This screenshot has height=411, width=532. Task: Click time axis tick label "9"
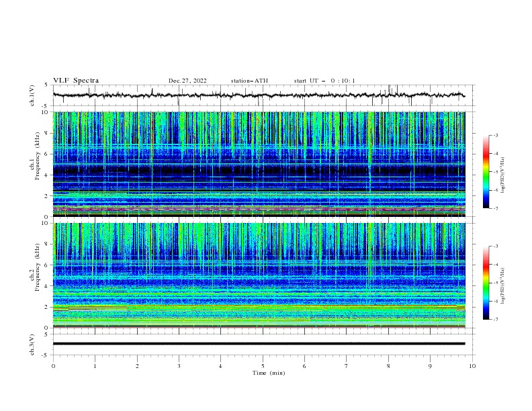pos(430,366)
